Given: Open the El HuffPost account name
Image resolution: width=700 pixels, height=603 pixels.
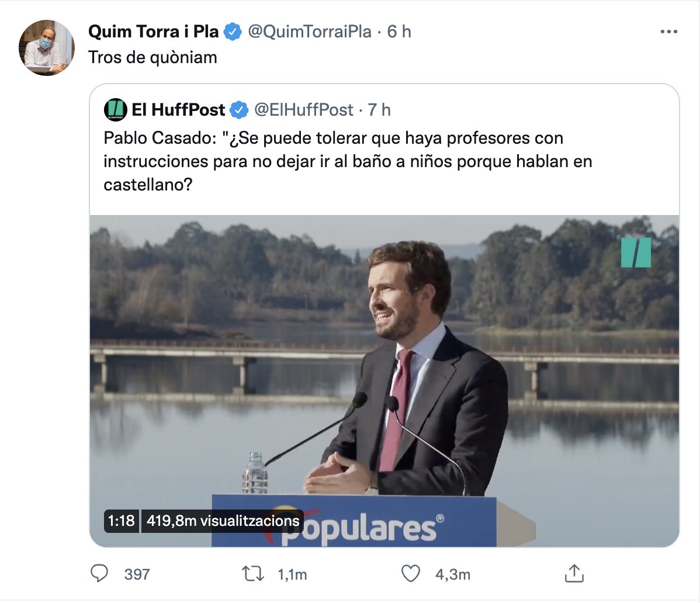Looking at the screenshot, I should click(x=178, y=110).
